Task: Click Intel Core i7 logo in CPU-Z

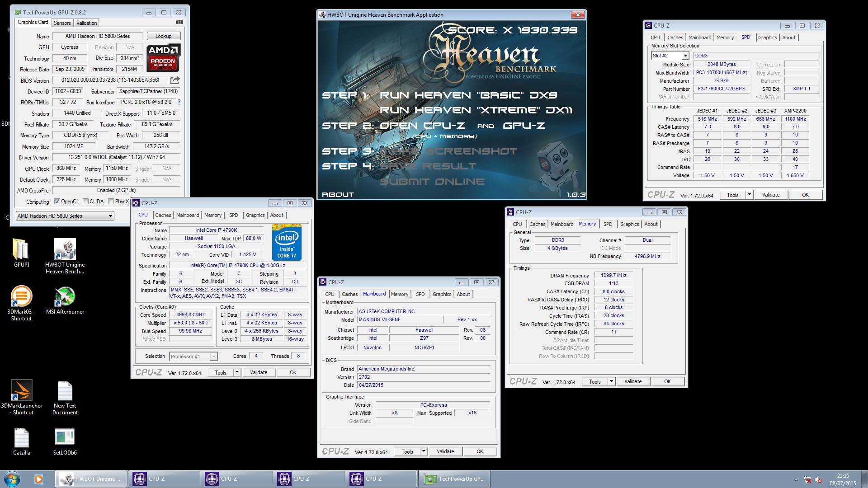Action: [x=287, y=242]
